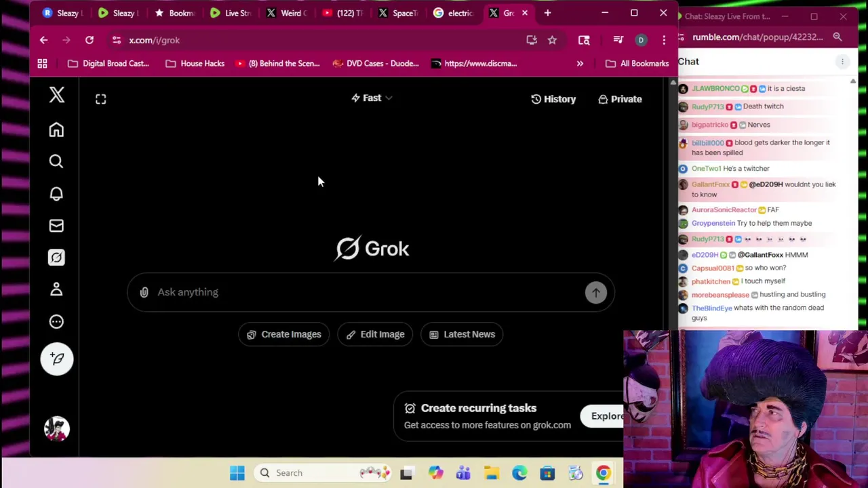Image resolution: width=868 pixels, height=488 pixels.
Task: Open All Bookmarks folder
Action: click(637, 64)
